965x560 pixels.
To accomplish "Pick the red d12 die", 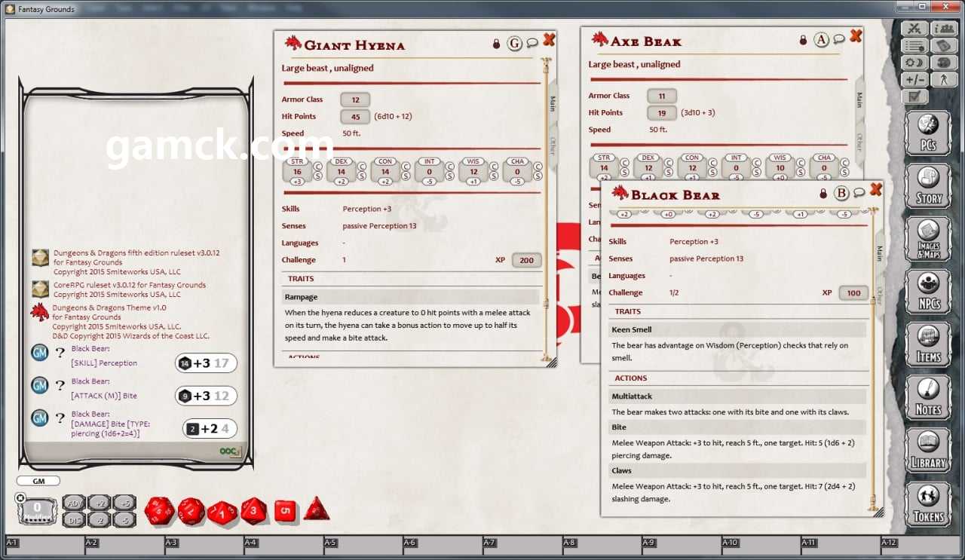I will coord(191,511).
